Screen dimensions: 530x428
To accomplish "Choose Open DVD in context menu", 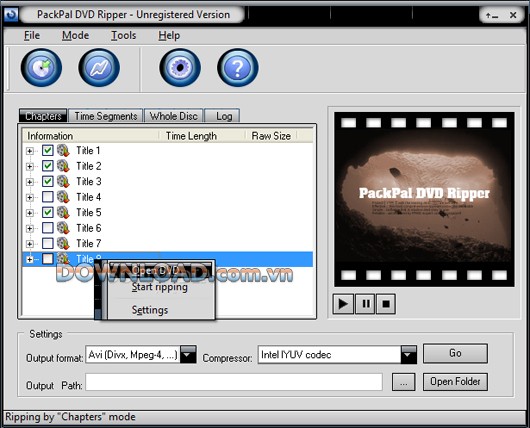I will click(160, 270).
